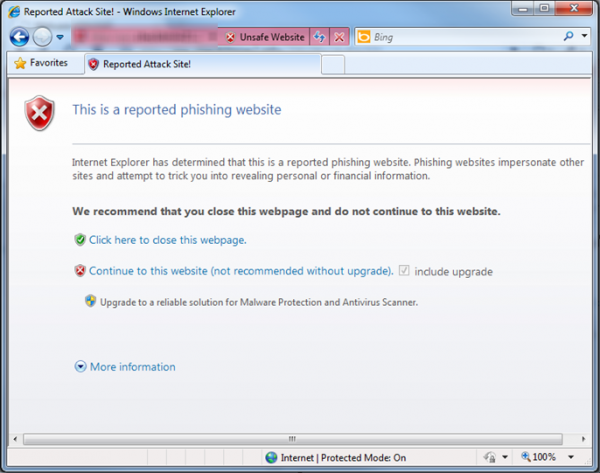
Task: Click the large red shield warning icon
Action: 41,114
